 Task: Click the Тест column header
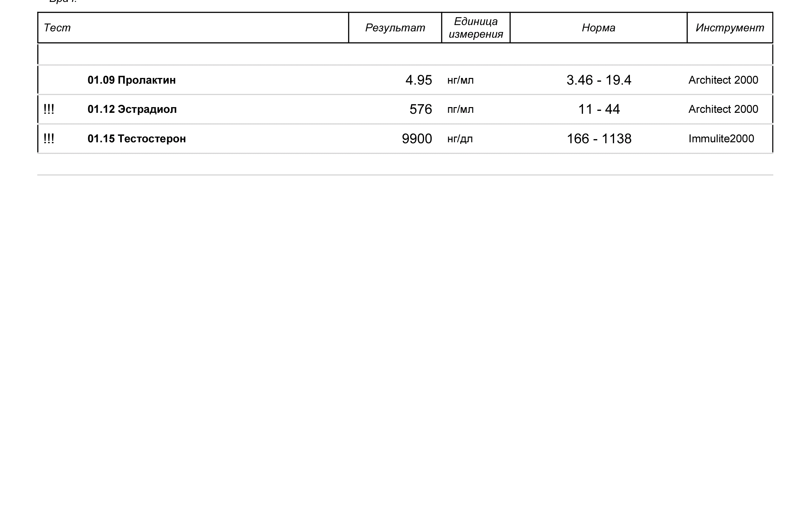tap(57, 28)
